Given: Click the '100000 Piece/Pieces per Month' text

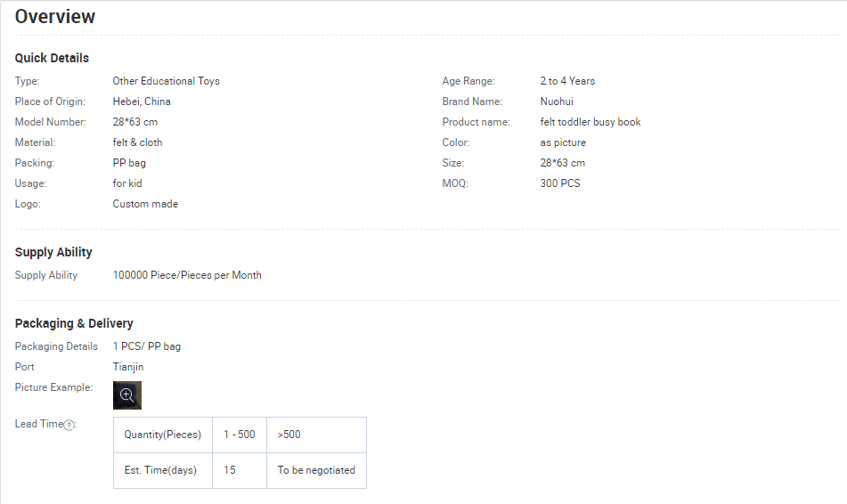Looking at the screenshot, I should [187, 275].
